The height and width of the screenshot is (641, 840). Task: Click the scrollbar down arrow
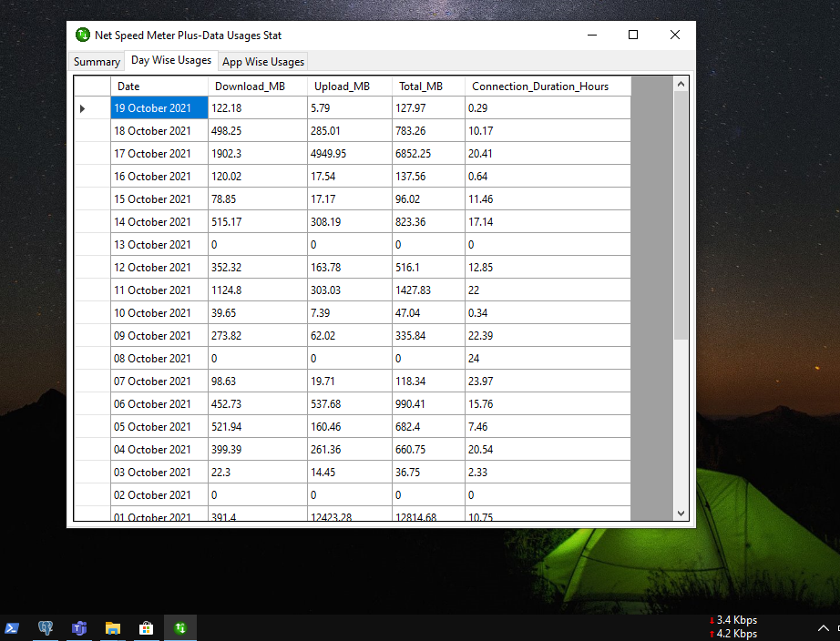681,513
